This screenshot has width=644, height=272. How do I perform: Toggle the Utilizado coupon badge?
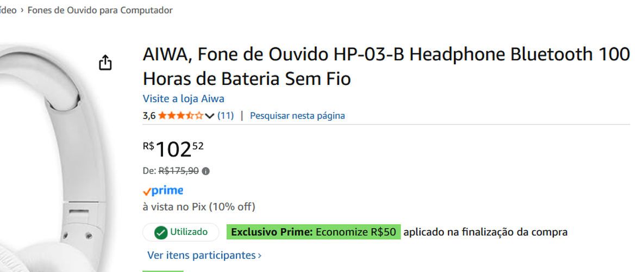click(x=181, y=232)
